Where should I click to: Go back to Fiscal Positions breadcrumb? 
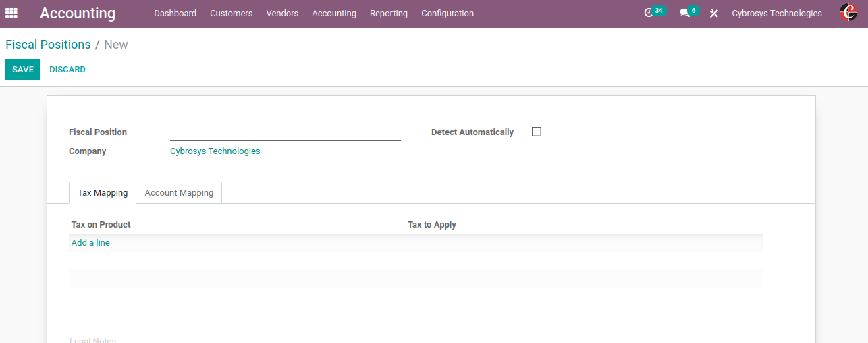coord(48,45)
